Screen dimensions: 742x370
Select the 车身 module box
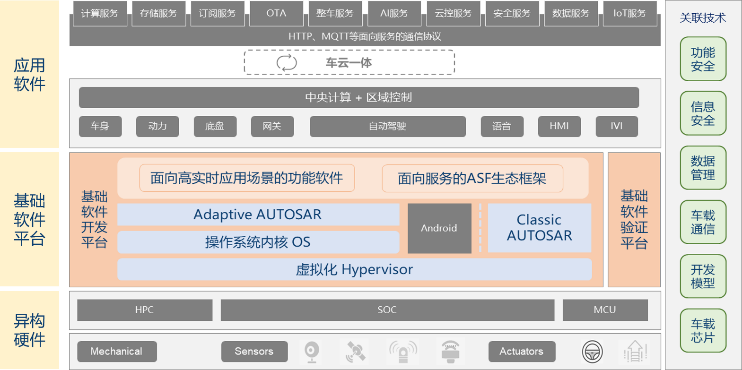pyautogui.click(x=100, y=126)
